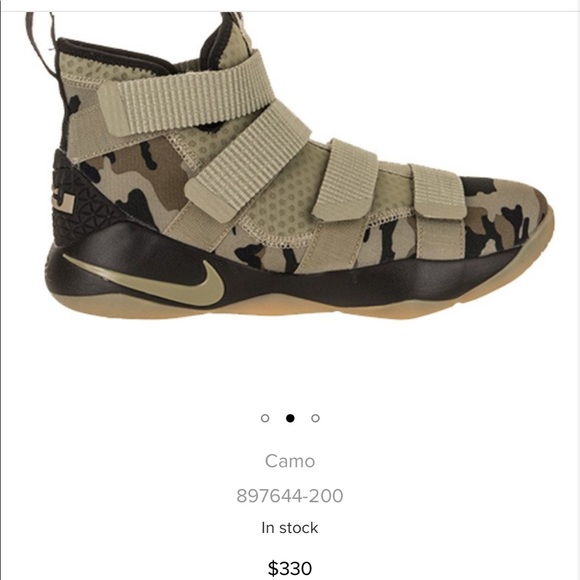Click the black triangular-pattern heel counter
The width and height of the screenshot is (580, 580).
[80, 200]
